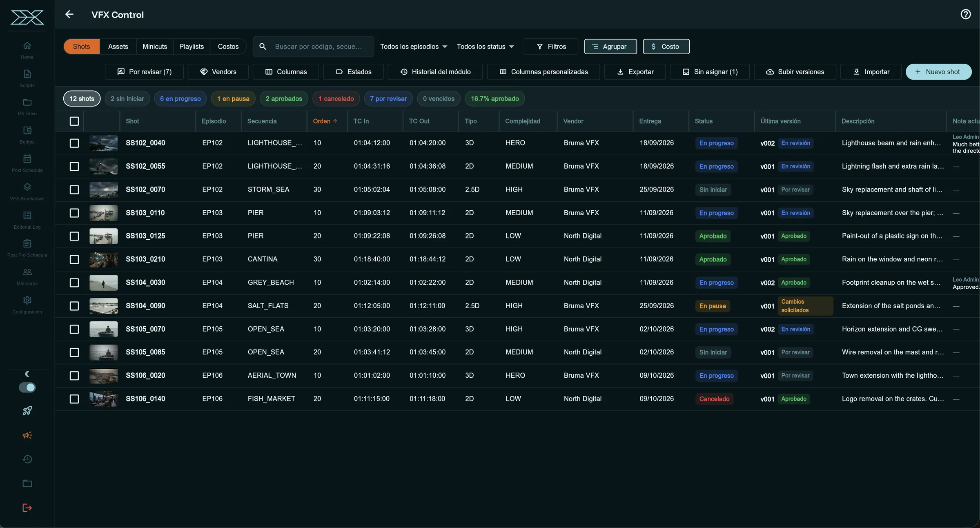Open Scripts in the sidebar

[x=27, y=79]
